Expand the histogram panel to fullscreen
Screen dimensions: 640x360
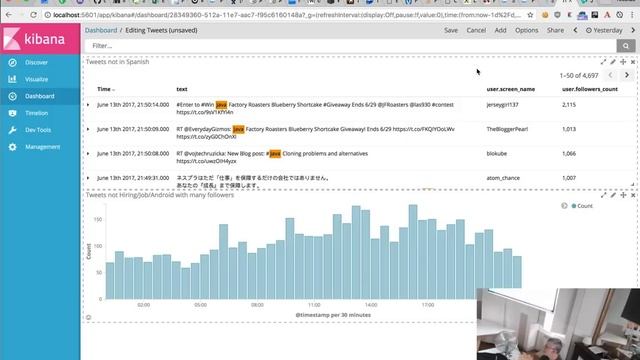[603, 195]
